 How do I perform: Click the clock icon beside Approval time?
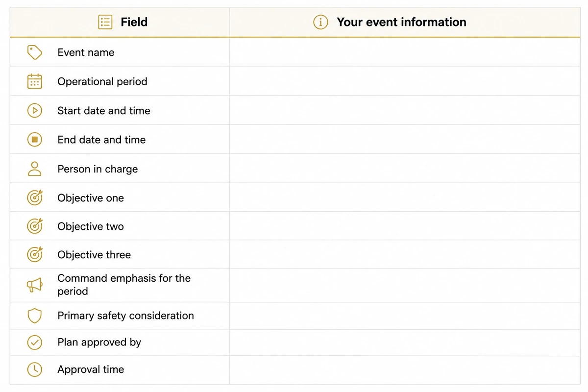tap(34, 369)
